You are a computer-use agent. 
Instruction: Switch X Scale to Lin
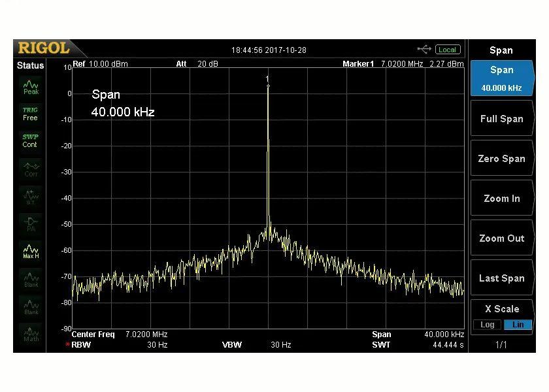click(x=517, y=325)
